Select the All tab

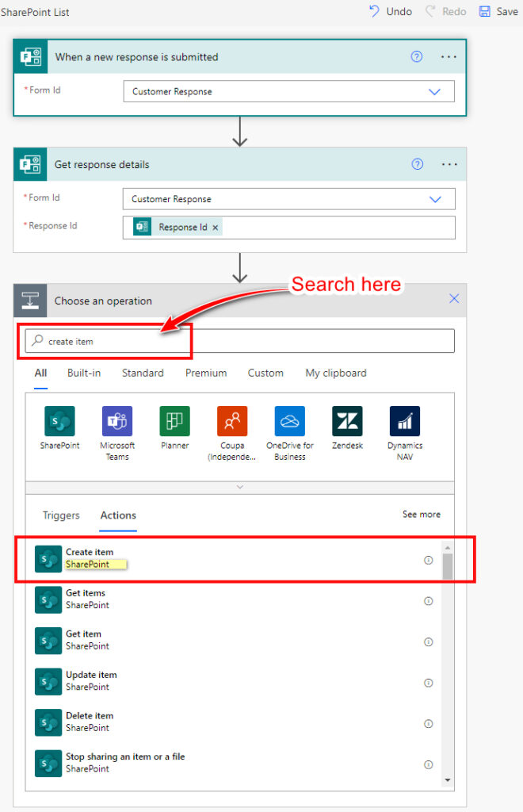[x=41, y=373]
